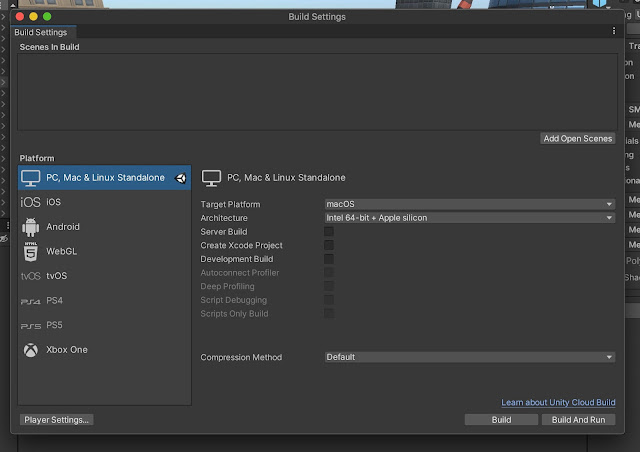Open Player Settings
Screen dimensions: 640x452
(56, 420)
